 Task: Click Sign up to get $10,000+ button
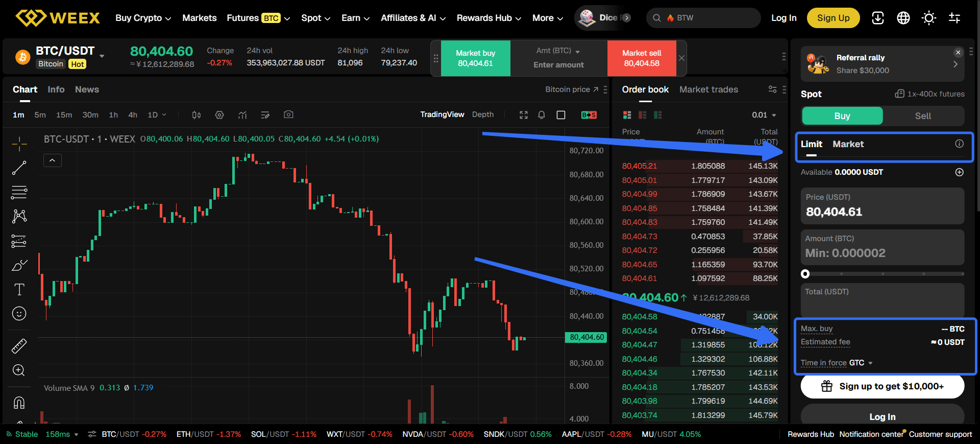click(882, 386)
